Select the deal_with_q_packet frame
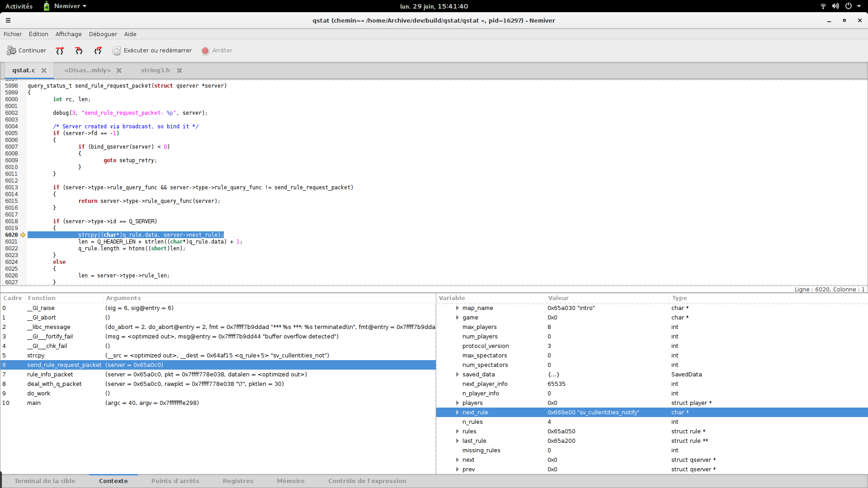868x488 pixels. pos(218,384)
